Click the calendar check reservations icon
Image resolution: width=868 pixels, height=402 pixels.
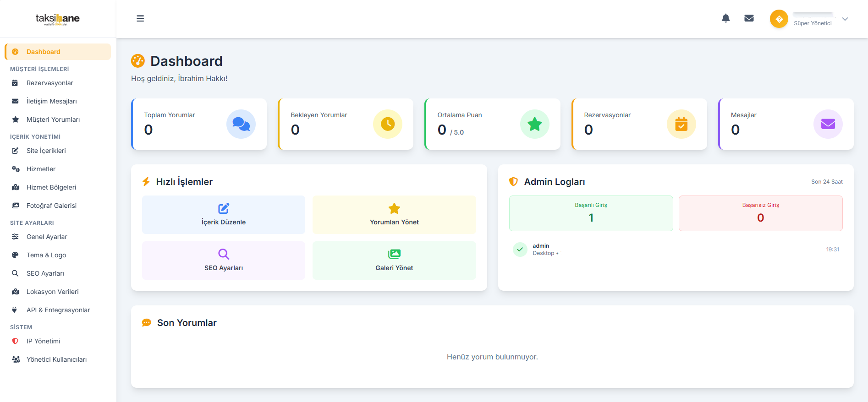point(681,124)
